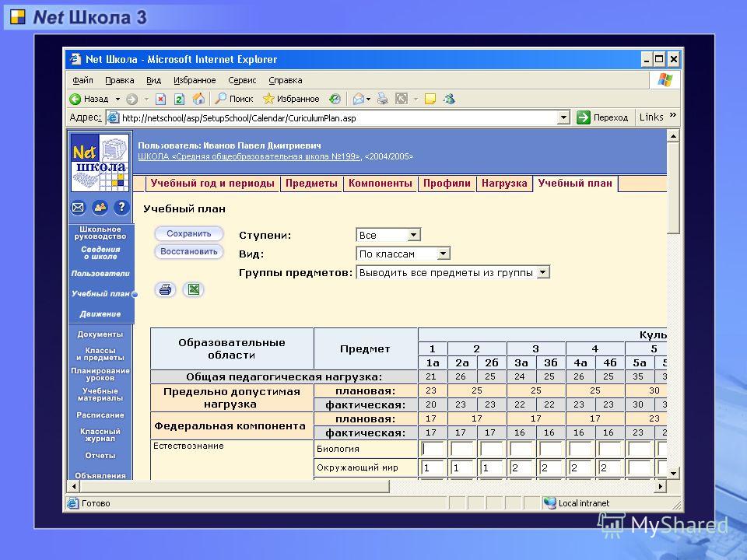Screen dimensions: 747x560
Task: Click the Local intranet zone icon
Action: (x=550, y=503)
